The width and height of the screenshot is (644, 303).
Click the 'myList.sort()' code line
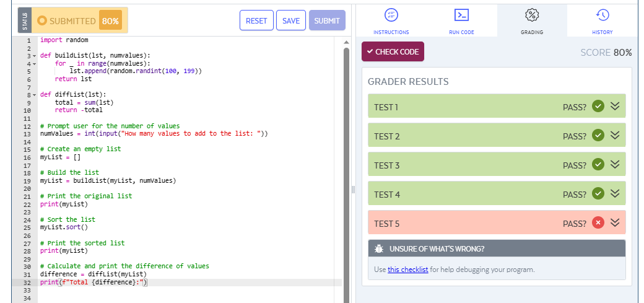[64, 227]
